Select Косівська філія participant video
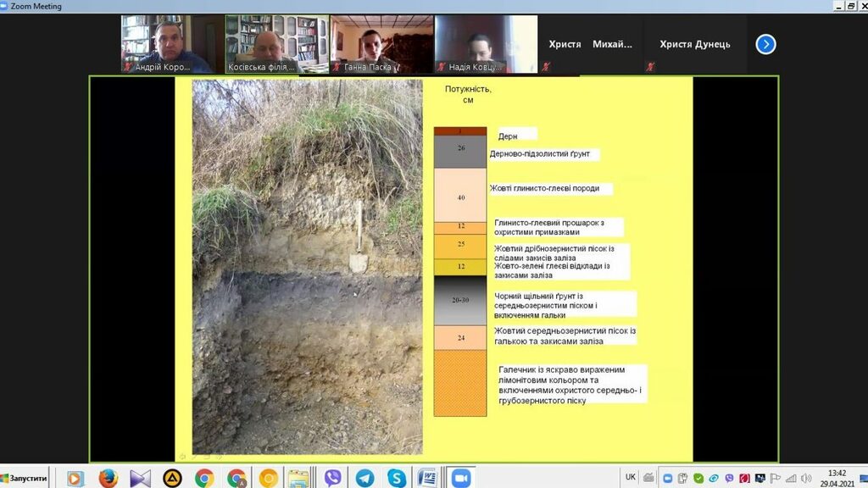This screenshot has height=488, width=868. coord(276,44)
